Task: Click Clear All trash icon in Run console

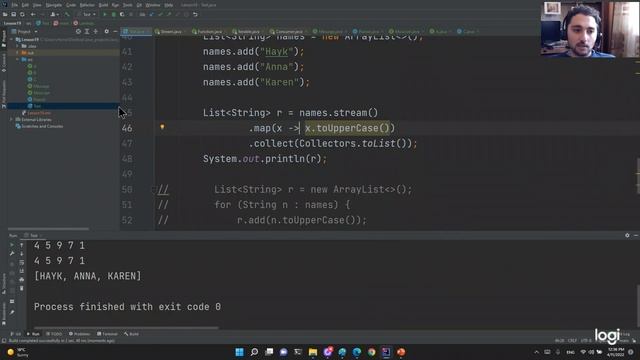Action: [x=22, y=288]
